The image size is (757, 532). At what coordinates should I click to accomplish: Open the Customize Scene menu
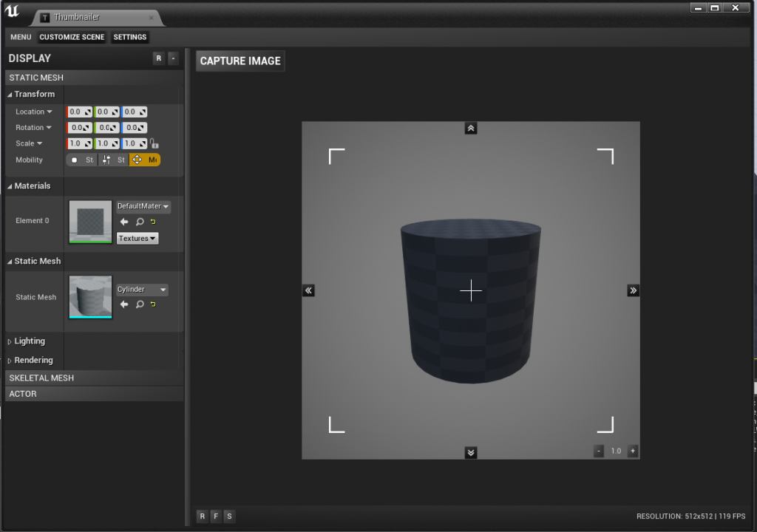click(x=72, y=37)
